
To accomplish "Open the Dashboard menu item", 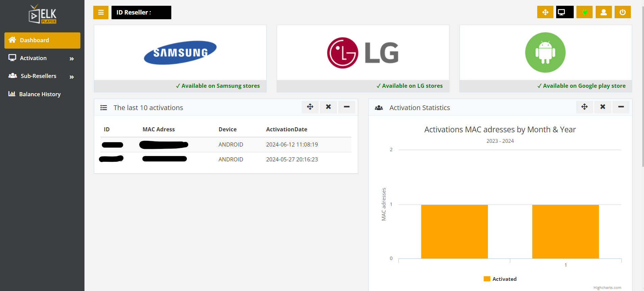I will (42, 40).
